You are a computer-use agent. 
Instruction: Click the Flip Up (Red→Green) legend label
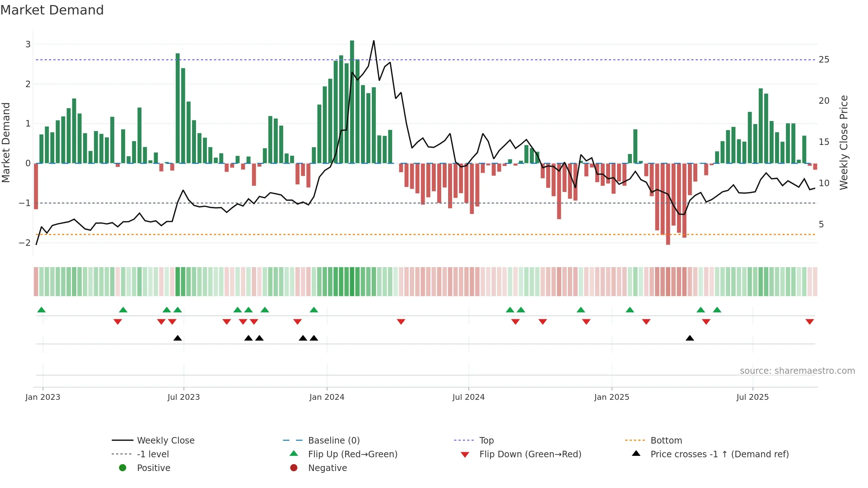point(353,454)
